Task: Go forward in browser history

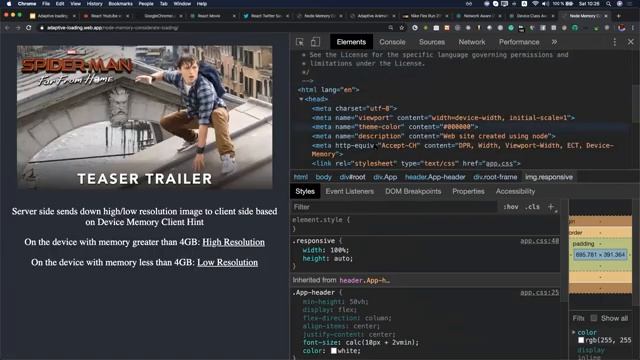Action: point(18,28)
